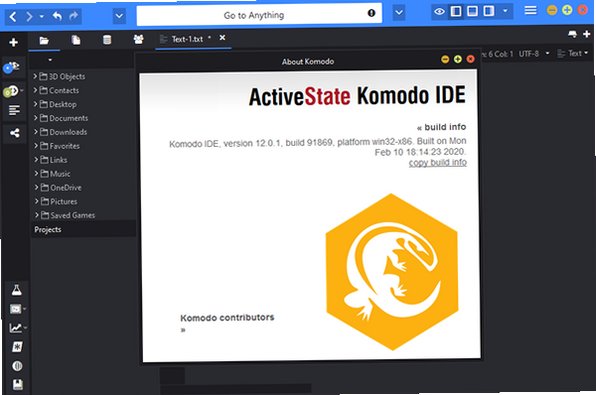Click the notification icon at top right

pyautogui.click(x=572, y=34)
